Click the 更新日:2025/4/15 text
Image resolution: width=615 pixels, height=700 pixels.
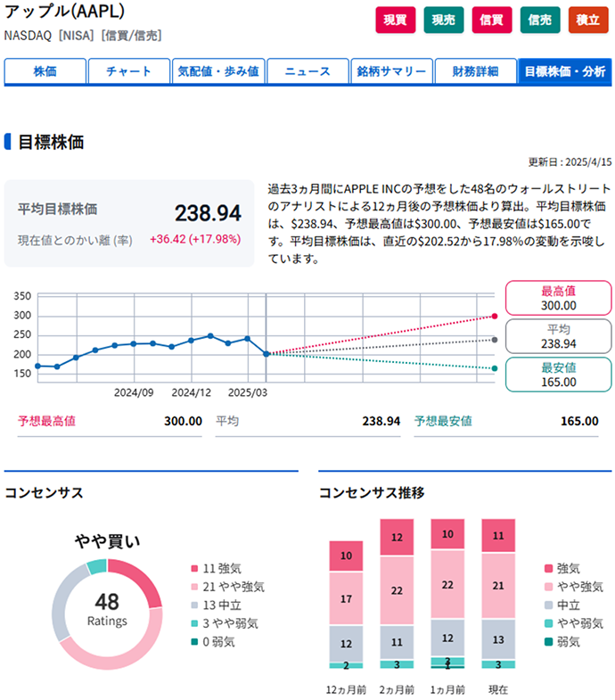click(x=570, y=162)
